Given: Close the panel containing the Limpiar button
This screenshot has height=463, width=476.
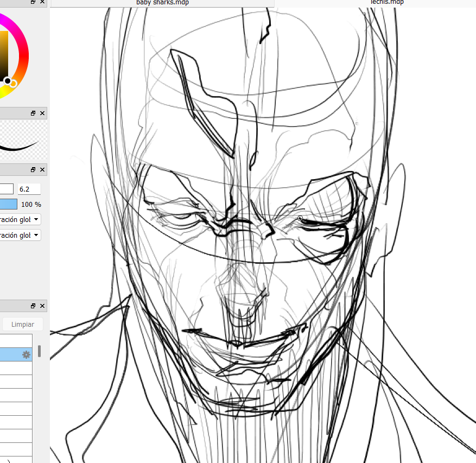Looking at the screenshot, I should pos(42,306).
